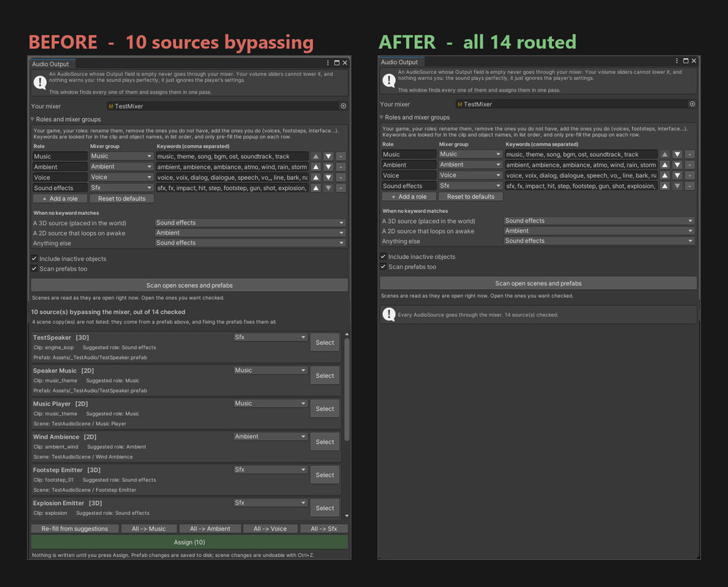Move Voice role up in BEFORE window

pyautogui.click(x=316, y=178)
